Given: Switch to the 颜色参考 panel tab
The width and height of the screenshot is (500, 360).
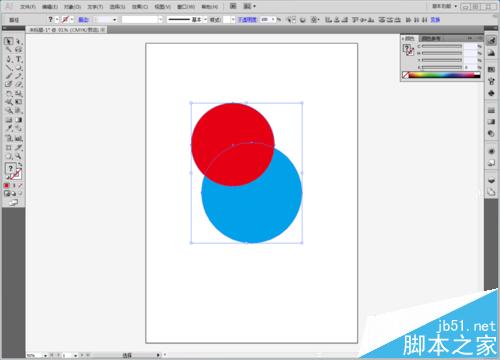Looking at the screenshot, I should pyautogui.click(x=431, y=38).
